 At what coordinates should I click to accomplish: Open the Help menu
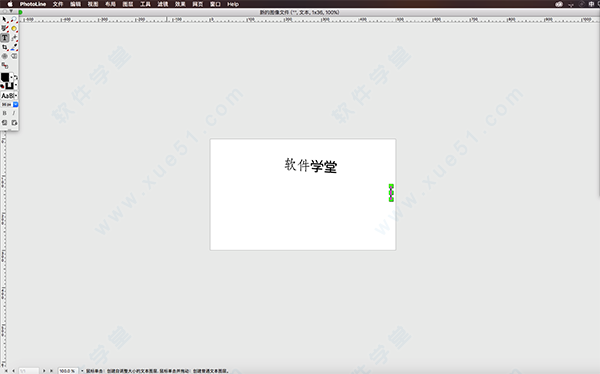click(x=233, y=4)
